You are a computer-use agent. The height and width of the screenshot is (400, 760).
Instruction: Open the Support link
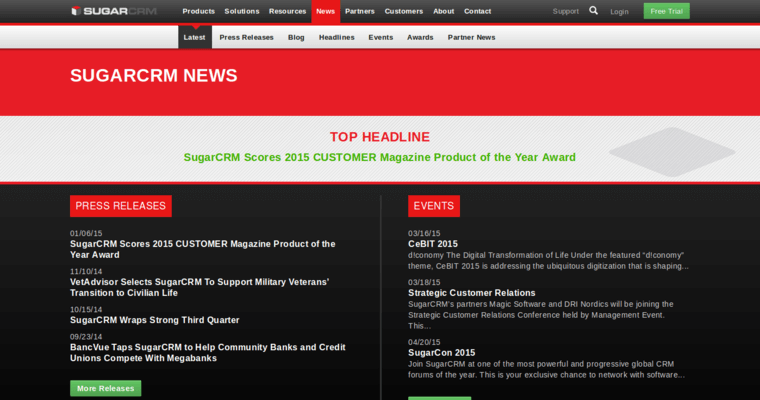[x=565, y=11]
